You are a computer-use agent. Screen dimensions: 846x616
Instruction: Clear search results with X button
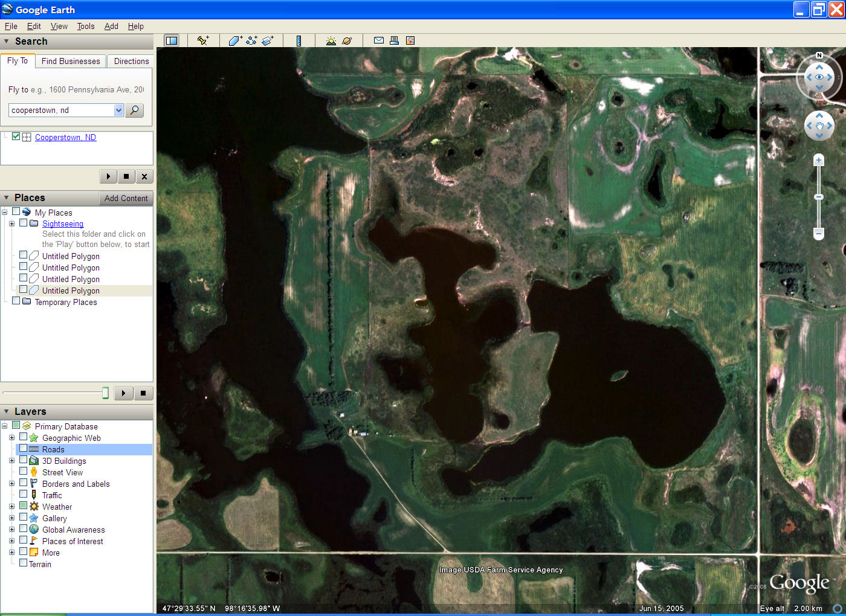point(144,176)
